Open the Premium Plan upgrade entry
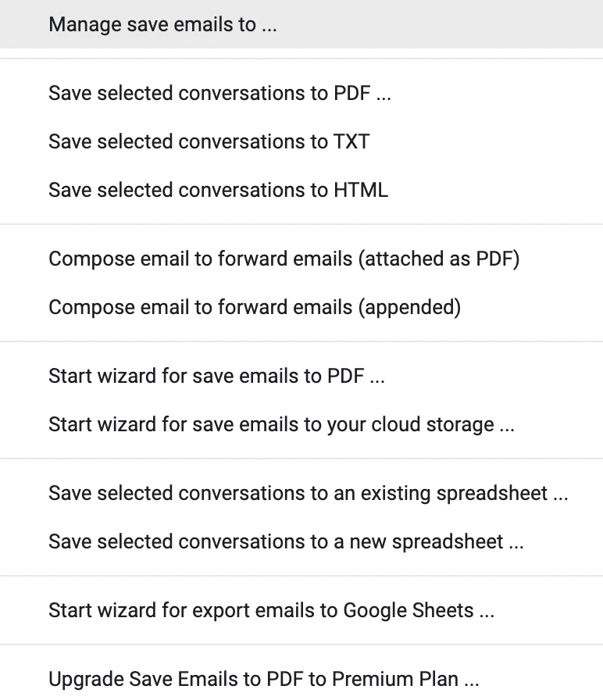 [x=263, y=679]
